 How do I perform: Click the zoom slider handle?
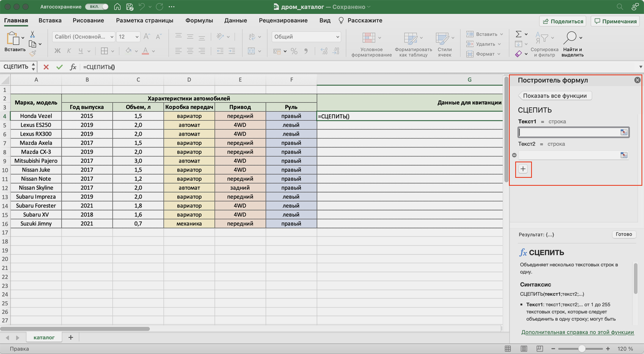coord(581,349)
